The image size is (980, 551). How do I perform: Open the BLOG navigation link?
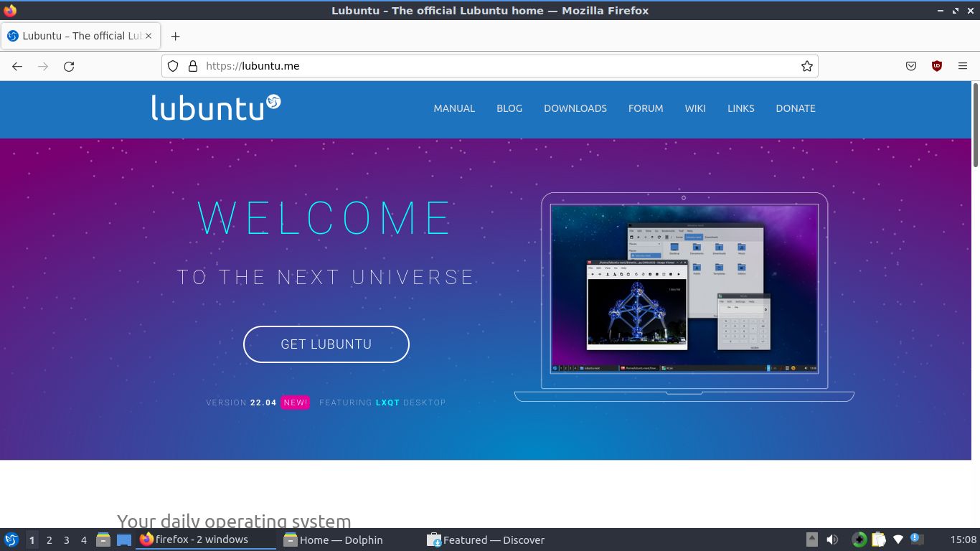coord(509,108)
